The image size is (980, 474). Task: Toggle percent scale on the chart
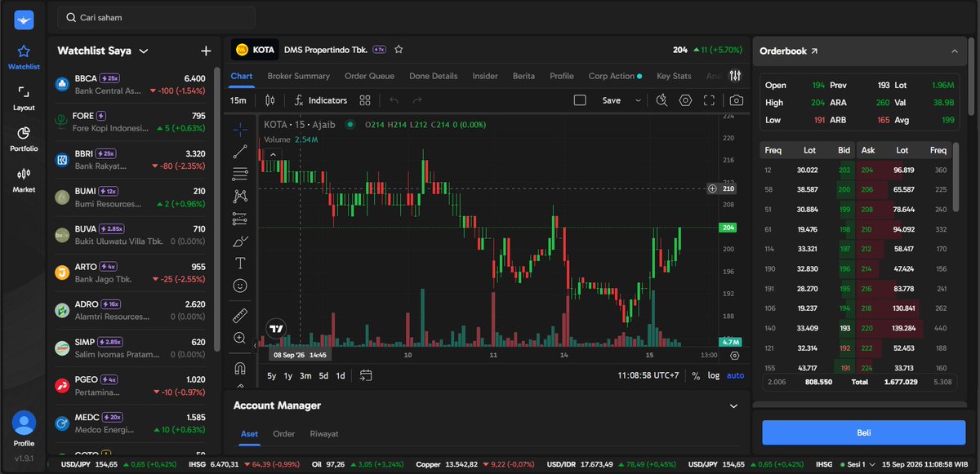(x=696, y=376)
